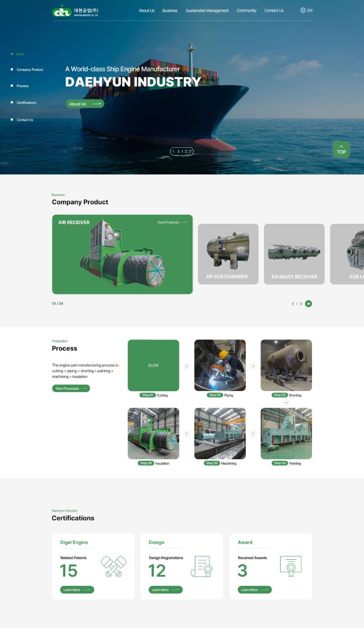Select the partially visible EGR product card

pos(347,254)
